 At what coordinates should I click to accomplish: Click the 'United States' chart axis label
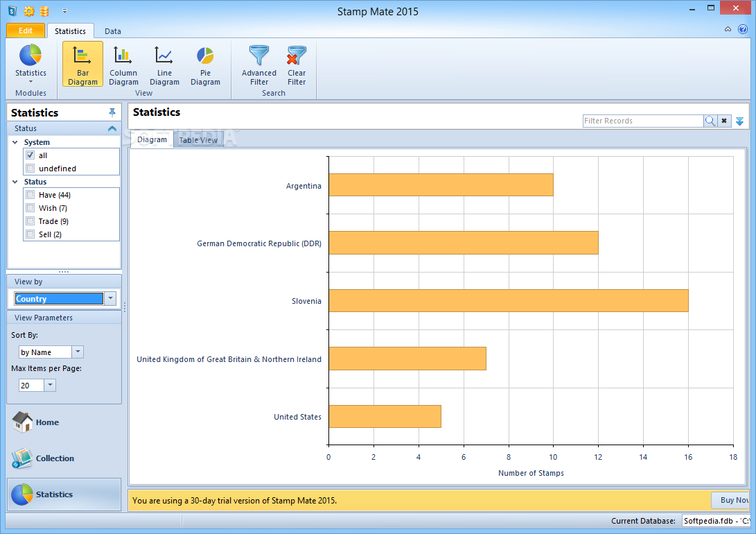coord(297,417)
